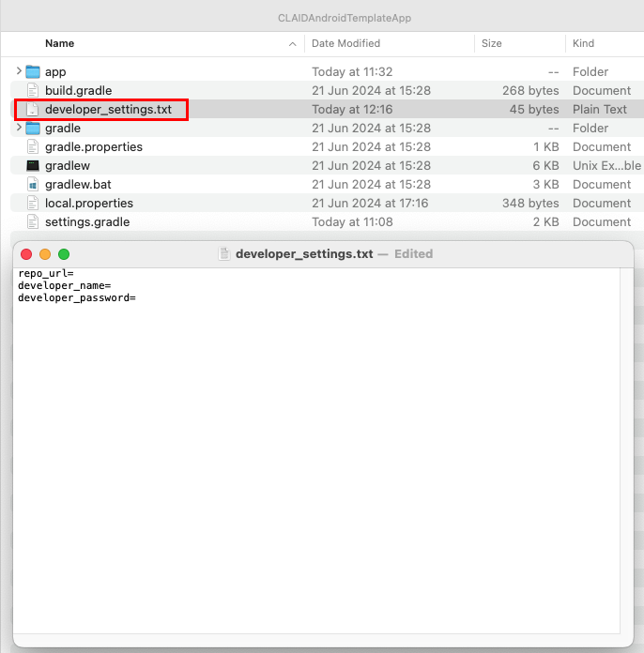This screenshot has width=644, height=653.
Task: Click the app folder icon
Action: 33,71
